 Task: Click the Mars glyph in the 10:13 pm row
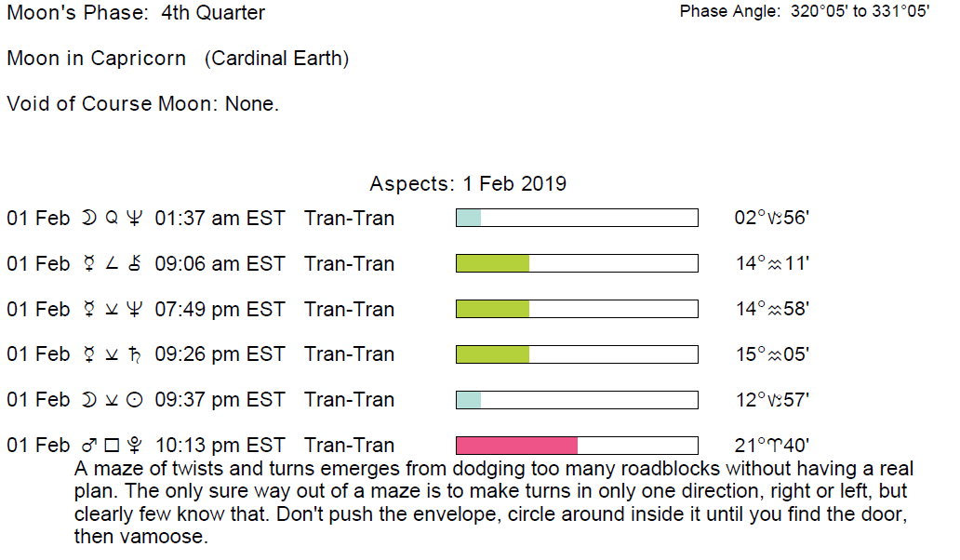pos(90,446)
